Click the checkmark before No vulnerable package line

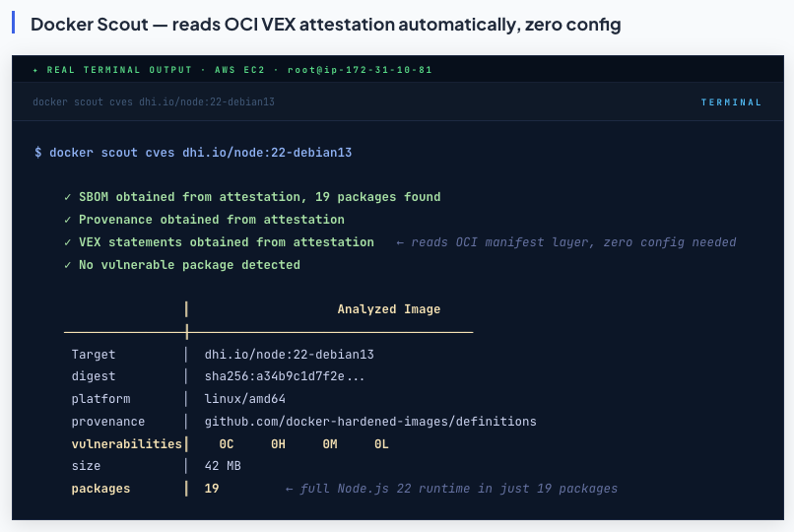pos(67,265)
